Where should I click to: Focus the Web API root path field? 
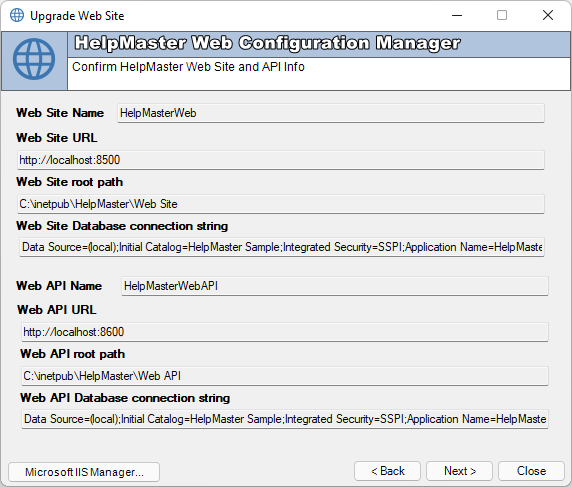click(285, 376)
